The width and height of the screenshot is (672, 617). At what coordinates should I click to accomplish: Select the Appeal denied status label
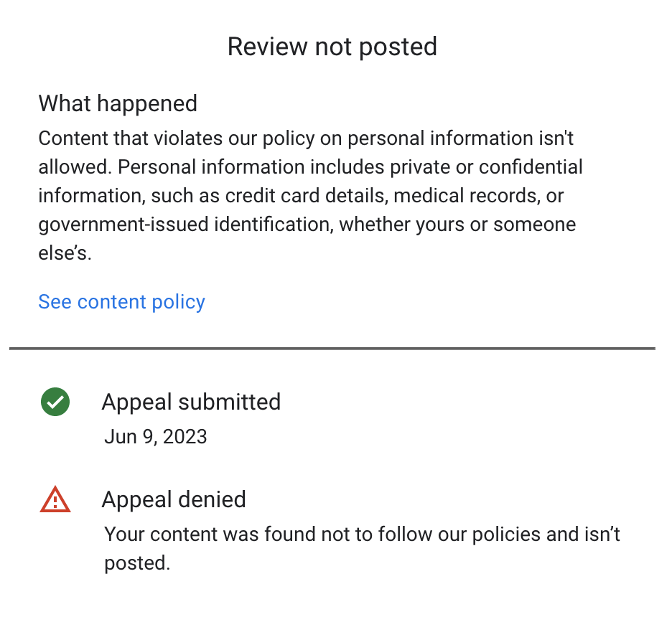tap(174, 499)
